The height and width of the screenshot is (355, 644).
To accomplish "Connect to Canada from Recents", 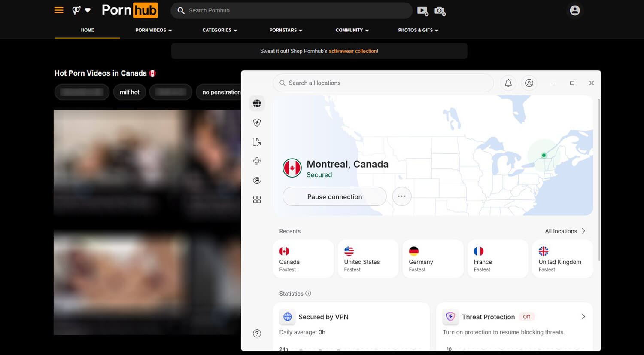I will tap(304, 259).
